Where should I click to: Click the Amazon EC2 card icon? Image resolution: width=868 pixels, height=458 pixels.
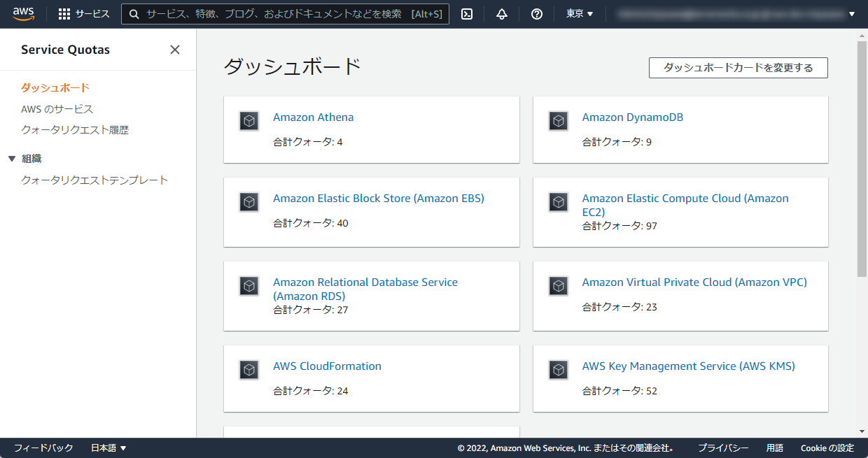558,202
